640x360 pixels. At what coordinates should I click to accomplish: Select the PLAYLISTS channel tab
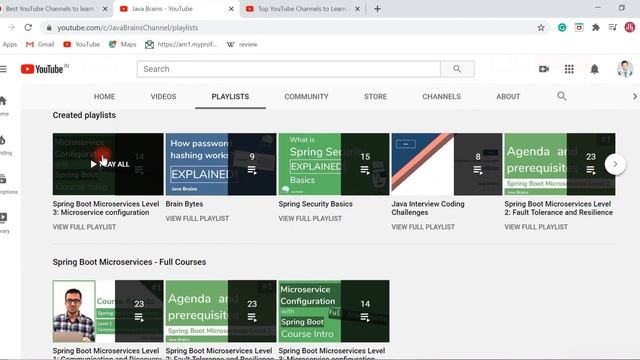coord(230,96)
